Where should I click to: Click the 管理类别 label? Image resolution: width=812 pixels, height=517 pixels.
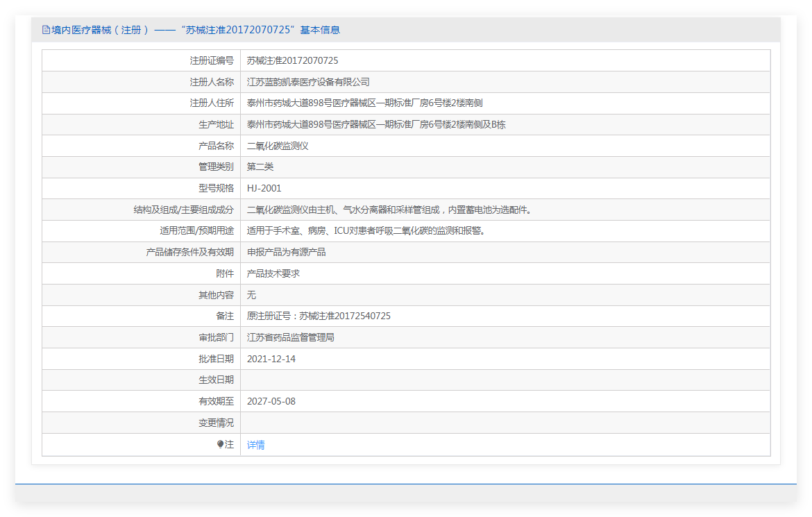click(216, 167)
